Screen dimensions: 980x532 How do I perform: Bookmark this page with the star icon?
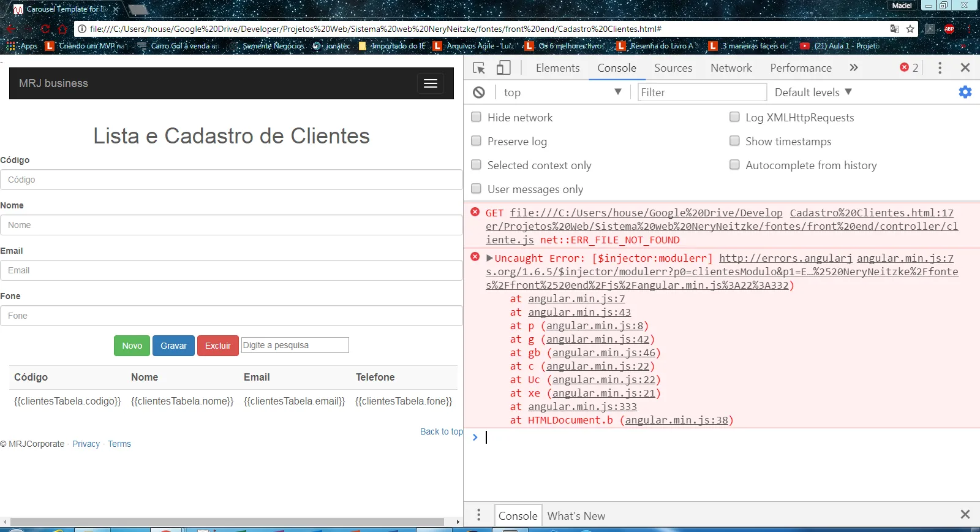coord(910,29)
